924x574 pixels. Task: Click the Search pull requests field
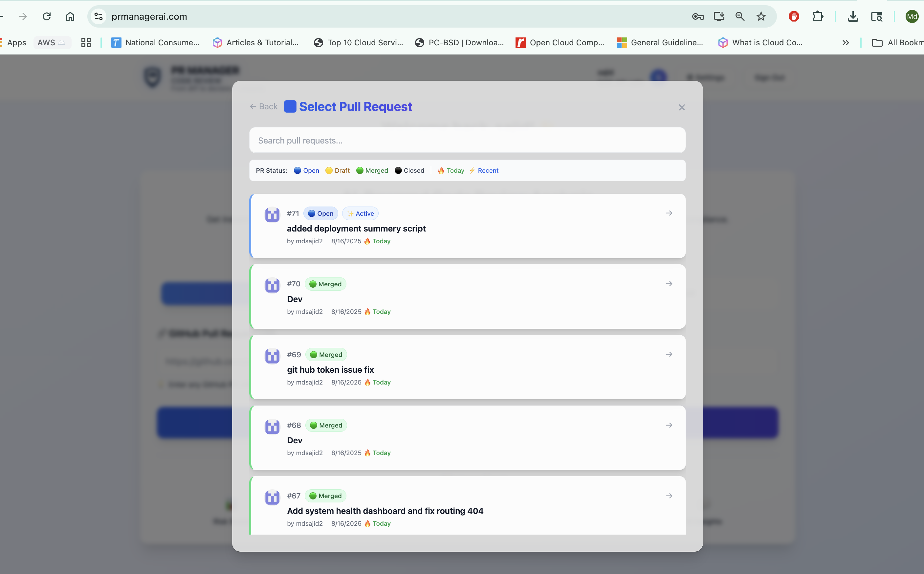click(467, 141)
